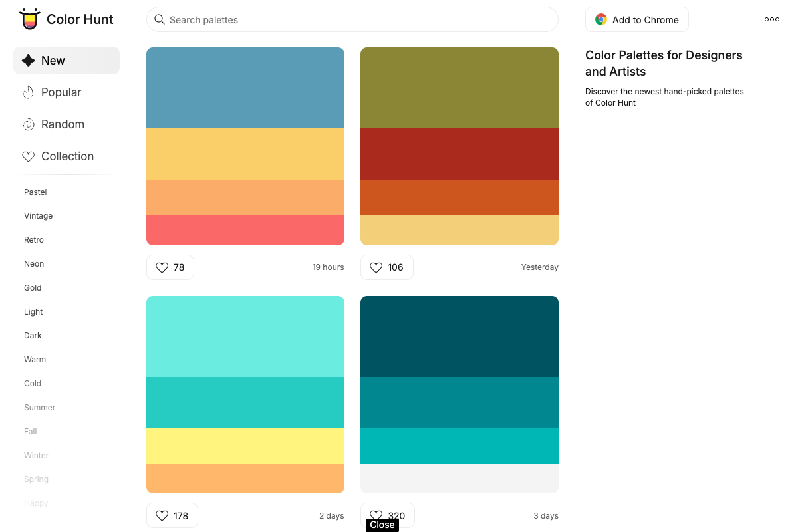Click the clock icon beside Popular
Image resolution: width=798 pixels, height=532 pixels.
pyautogui.click(x=28, y=92)
